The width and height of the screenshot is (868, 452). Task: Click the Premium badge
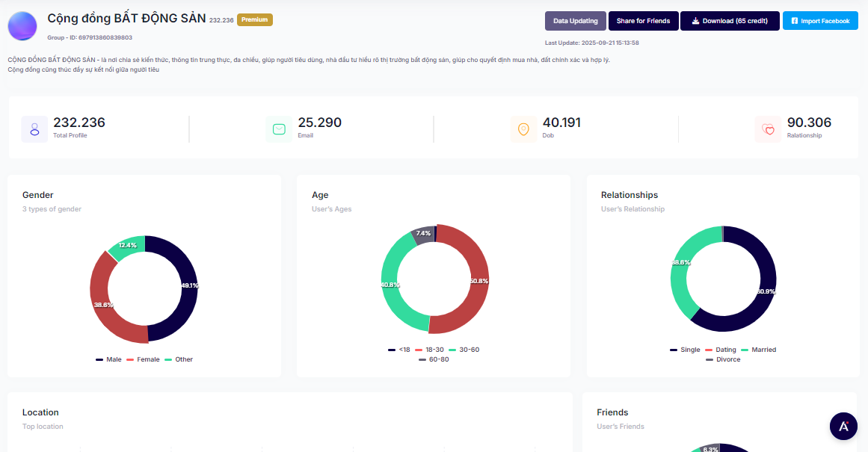coord(254,20)
